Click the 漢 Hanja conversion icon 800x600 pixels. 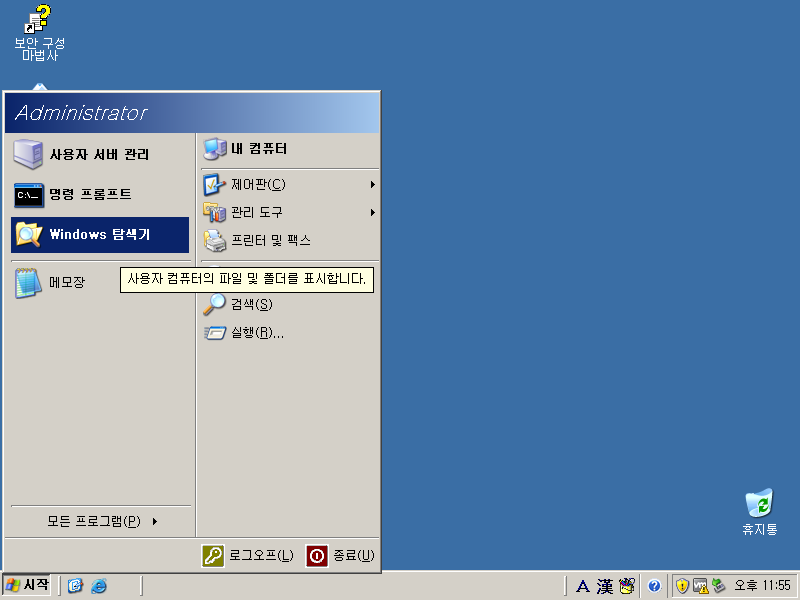[x=605, y=586]
